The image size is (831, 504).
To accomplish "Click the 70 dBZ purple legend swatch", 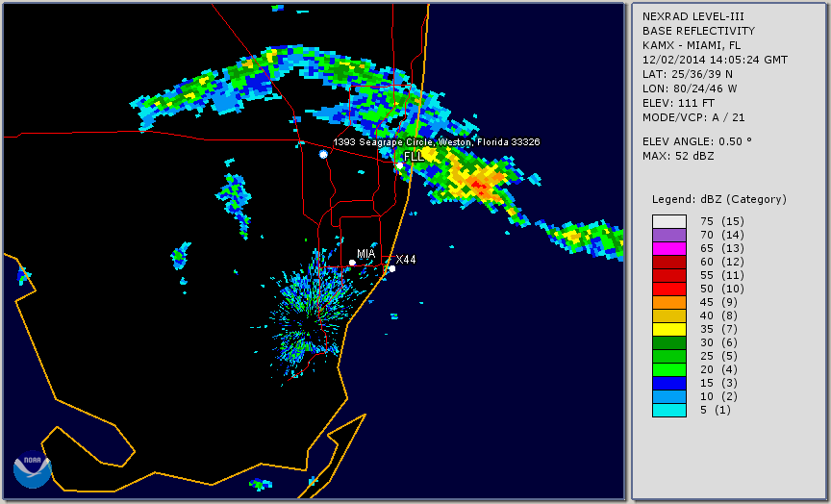I will 668,235.
